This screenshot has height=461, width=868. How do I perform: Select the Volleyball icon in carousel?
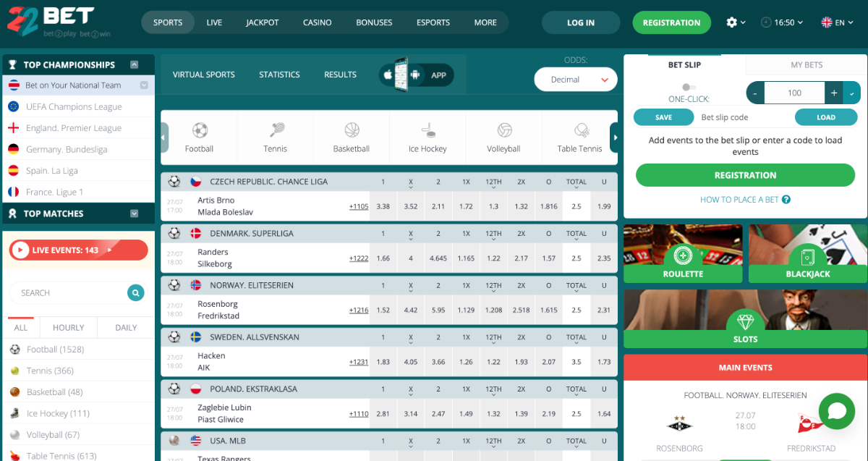tap(504, 130)
